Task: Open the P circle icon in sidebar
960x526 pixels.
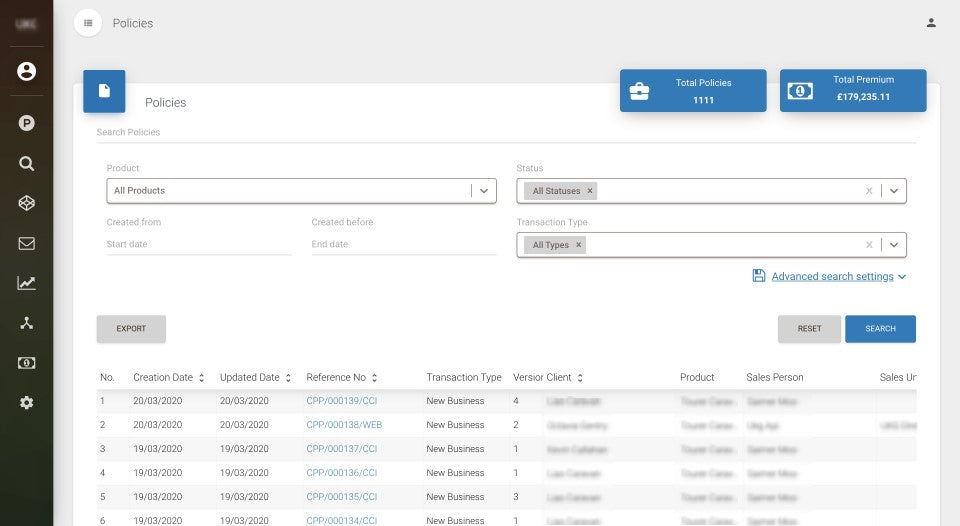Action: tap(26, 123)
